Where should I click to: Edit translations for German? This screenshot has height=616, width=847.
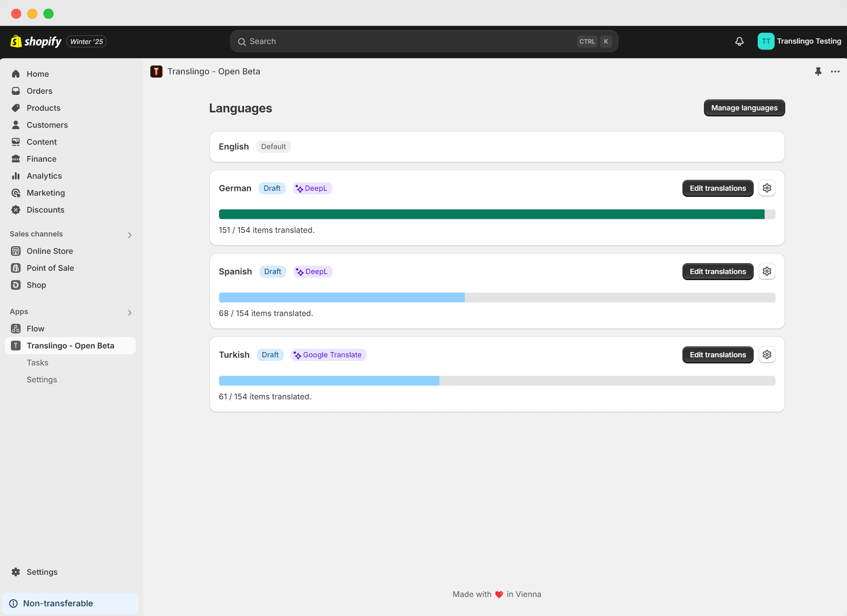point(718,188)
